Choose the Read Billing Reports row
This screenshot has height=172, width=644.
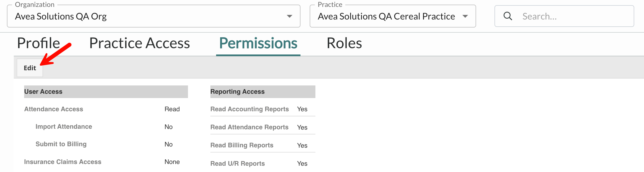[x=242, y=145]
